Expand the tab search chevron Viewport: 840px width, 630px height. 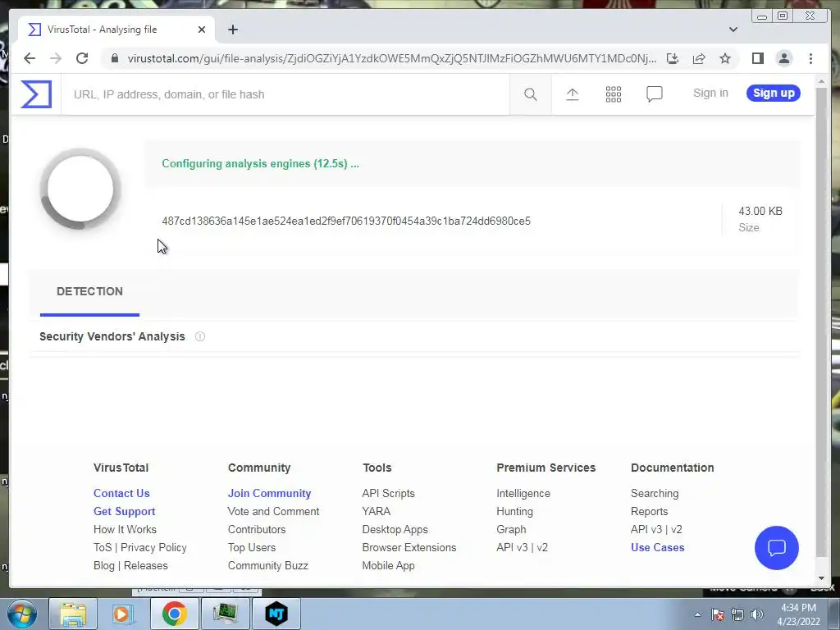tap(733, 30)
